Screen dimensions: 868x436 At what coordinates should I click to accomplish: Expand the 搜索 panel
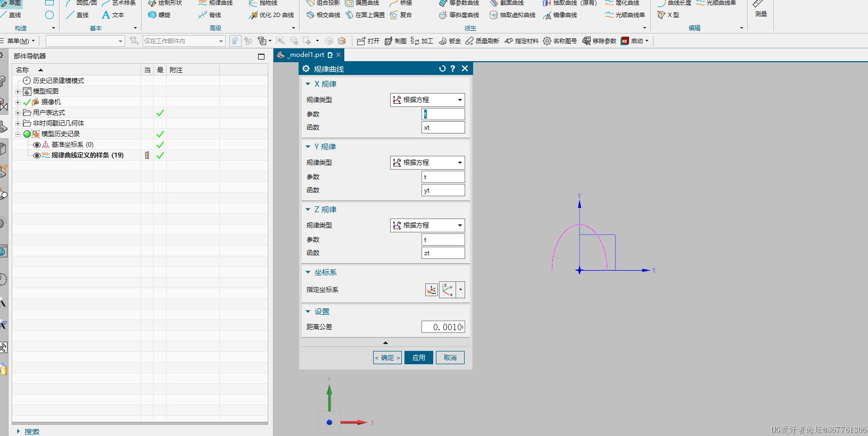click(18, 432)
